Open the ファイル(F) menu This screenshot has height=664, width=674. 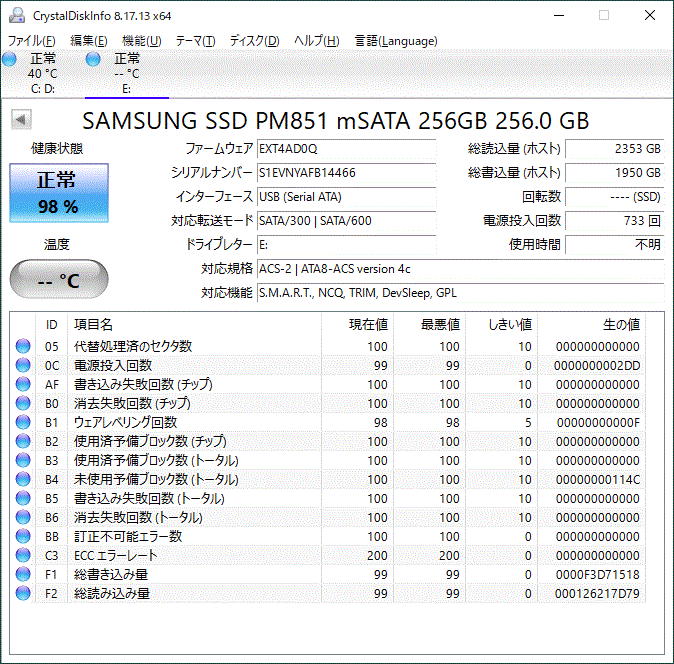pos(31,41)
